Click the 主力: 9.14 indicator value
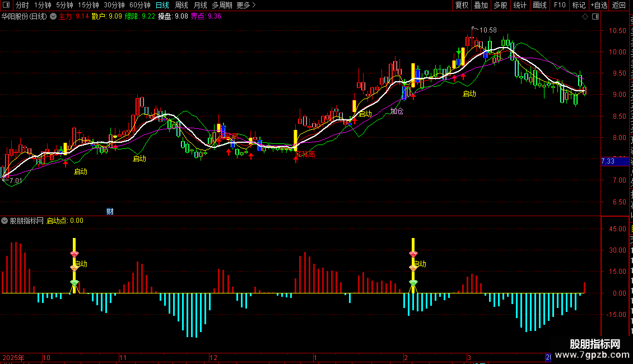 [74, 17]
